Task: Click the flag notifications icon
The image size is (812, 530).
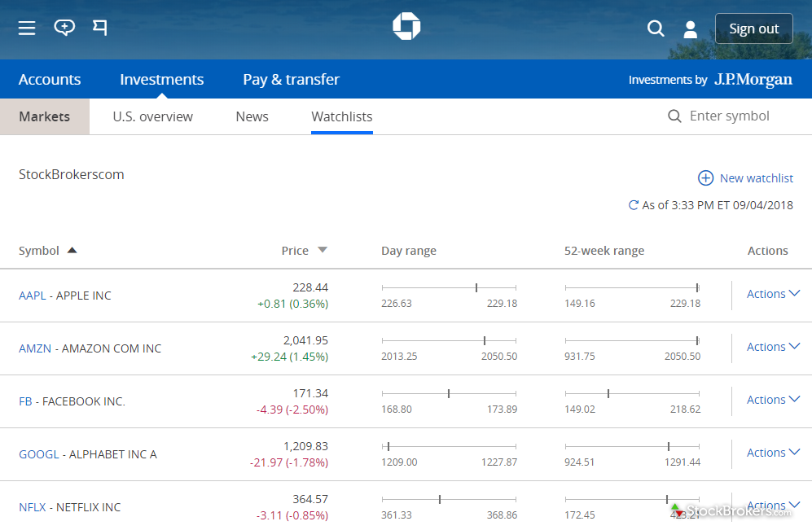Action: (100, 28)
